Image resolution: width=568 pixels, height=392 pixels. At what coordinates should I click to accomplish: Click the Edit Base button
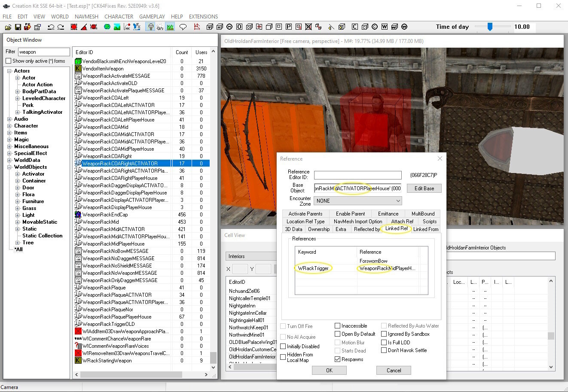[424, 188]
